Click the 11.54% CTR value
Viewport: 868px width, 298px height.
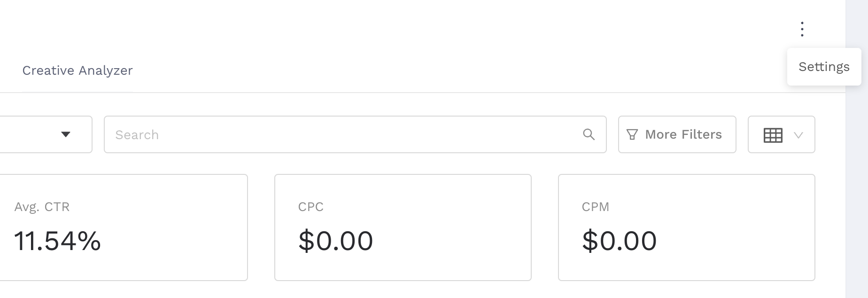click(x=57, y=241)
